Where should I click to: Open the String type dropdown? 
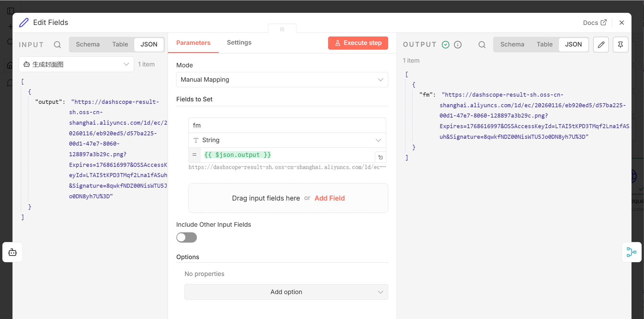[287, 140]
